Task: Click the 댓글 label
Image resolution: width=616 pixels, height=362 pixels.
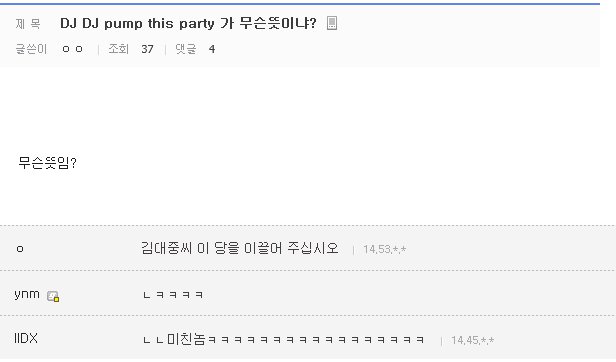Action: 185,49
